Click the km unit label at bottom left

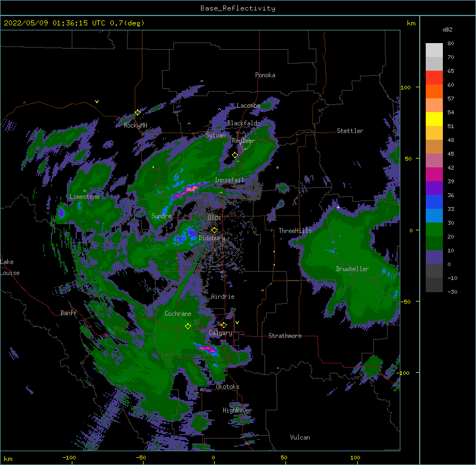pyautogui.click(x=8, y=458)
